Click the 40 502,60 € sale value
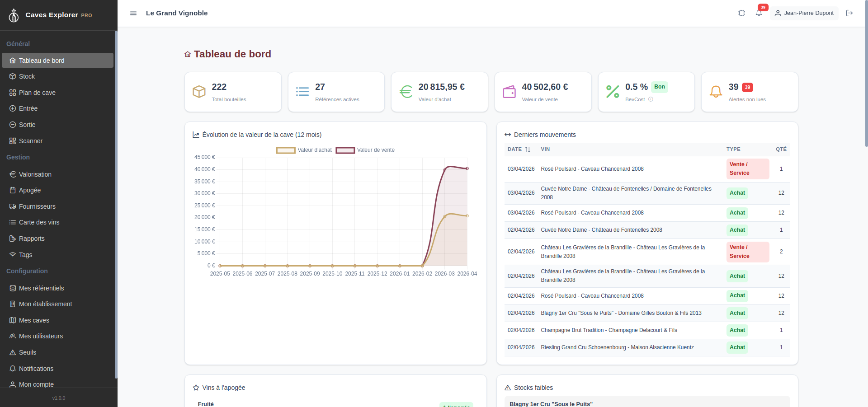 click(x=545, y=87)
